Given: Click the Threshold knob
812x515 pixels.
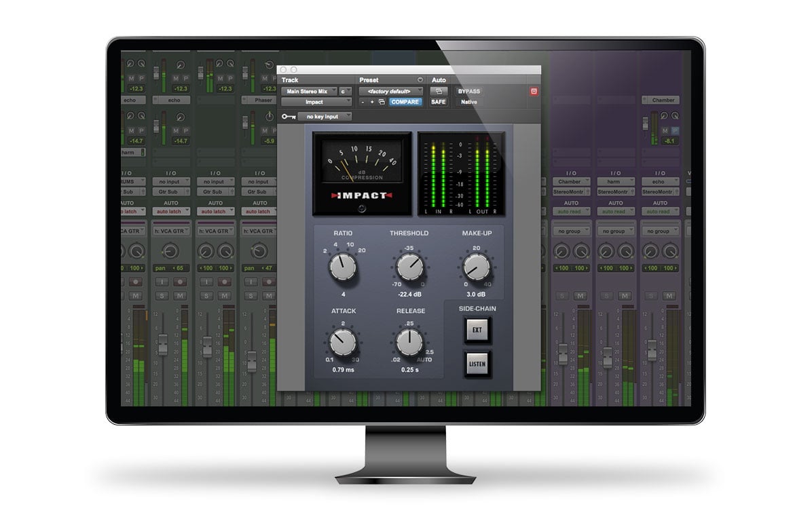Looking at the screenshot, I should point(409,267).
